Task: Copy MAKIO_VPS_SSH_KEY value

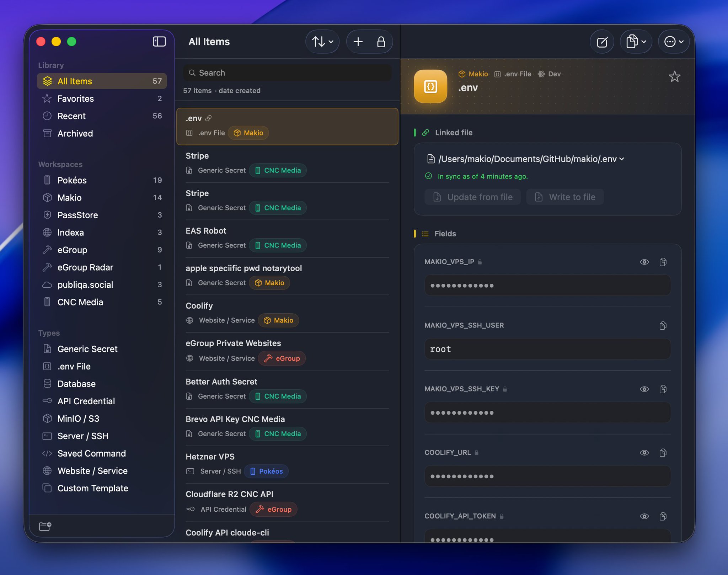Action: [x=663, y=389]
